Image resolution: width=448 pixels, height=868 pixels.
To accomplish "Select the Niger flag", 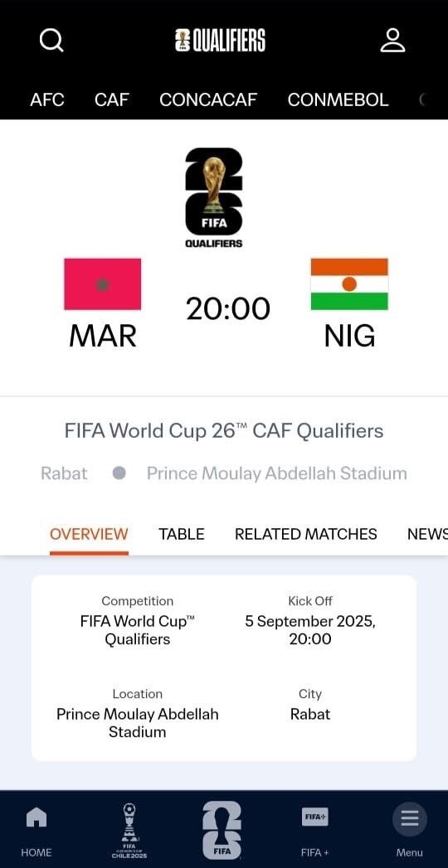I will click(349, 284).
